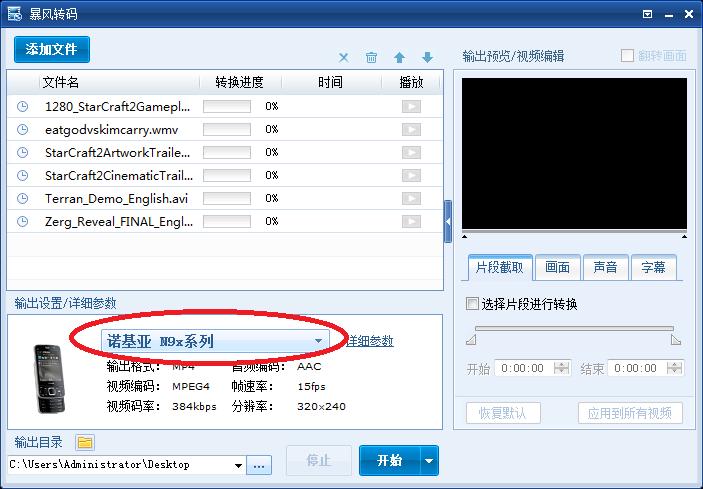This screenshot has height=489, width=703.
Task: Move file down with down arrow icon
Action: point(428,57)
